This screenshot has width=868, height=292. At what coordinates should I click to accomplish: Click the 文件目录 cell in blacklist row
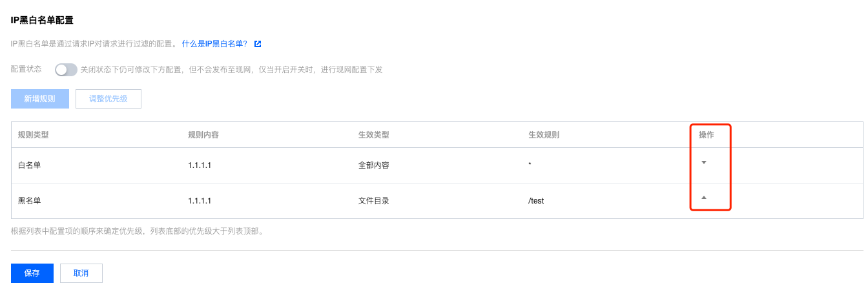(x=374, y=201)
